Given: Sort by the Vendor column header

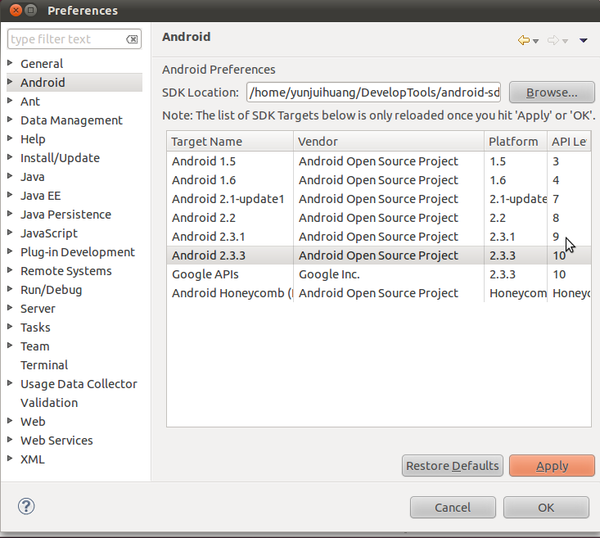Looking at the screenshot, I should click(x=389, y=142).
